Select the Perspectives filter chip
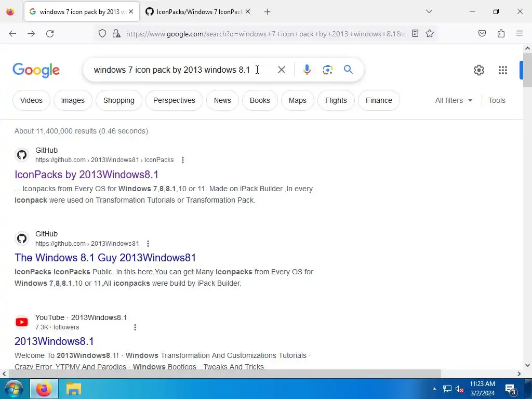Screen dimensions: 532x399 click(174, 100)
